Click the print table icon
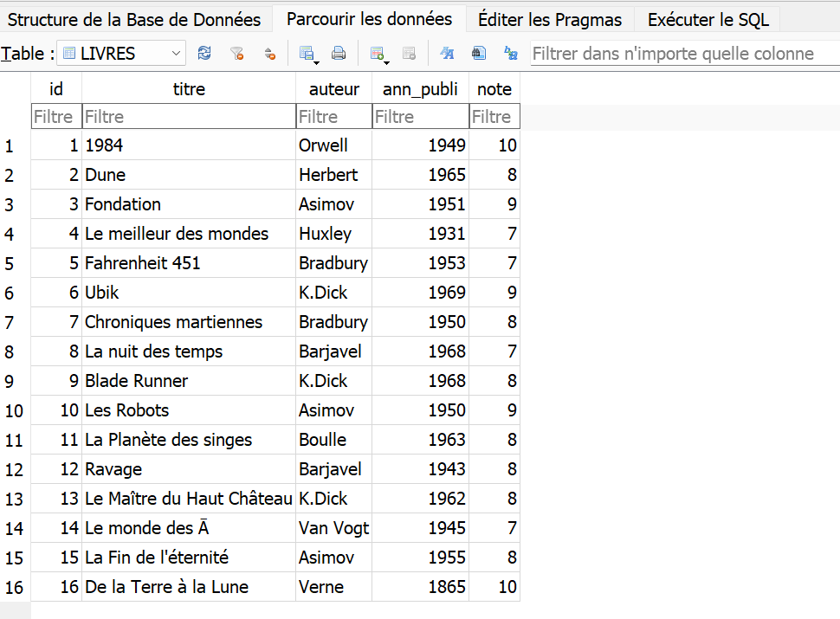This screenshot has height=619, width=840. coord(339,54)
